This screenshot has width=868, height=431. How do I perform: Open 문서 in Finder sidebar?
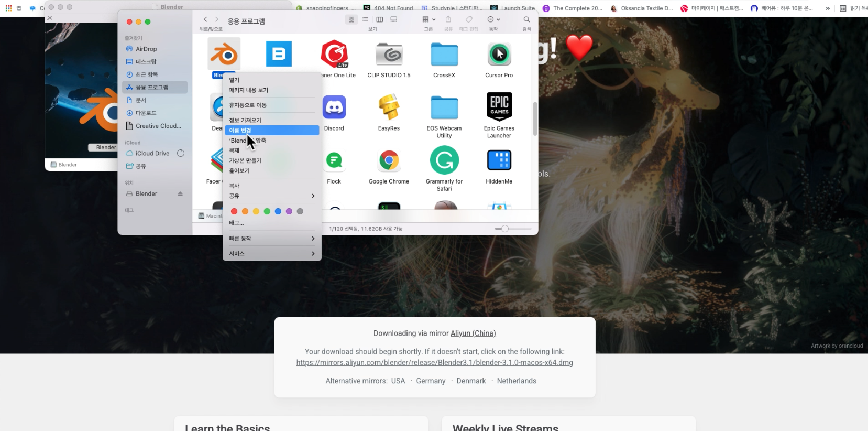(x=155, y=100)
